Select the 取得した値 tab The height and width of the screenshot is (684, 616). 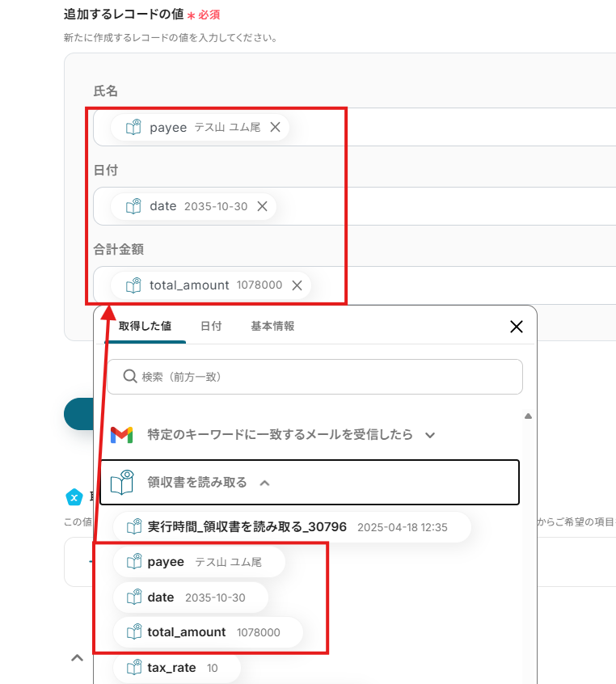(145, 327)
